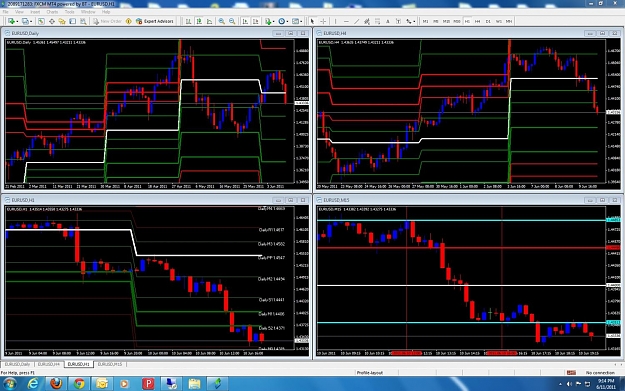
Task: Switch to the M30 timeframe
Action: point(457,21)
